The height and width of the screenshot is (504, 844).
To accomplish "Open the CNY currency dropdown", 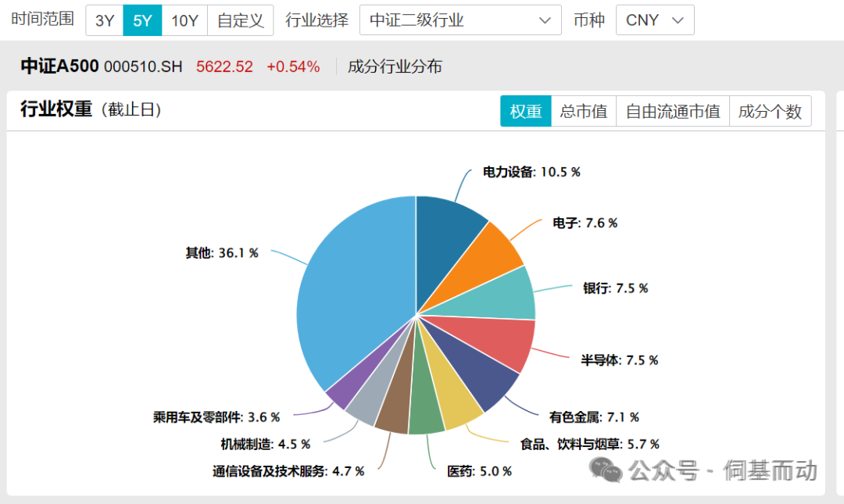I will 655,20.
